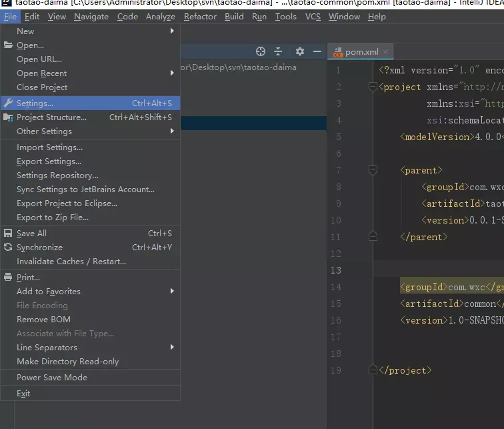Select Invalidate Caches / Restart...
Screen dimensions: 504x429
click(90, 261)
